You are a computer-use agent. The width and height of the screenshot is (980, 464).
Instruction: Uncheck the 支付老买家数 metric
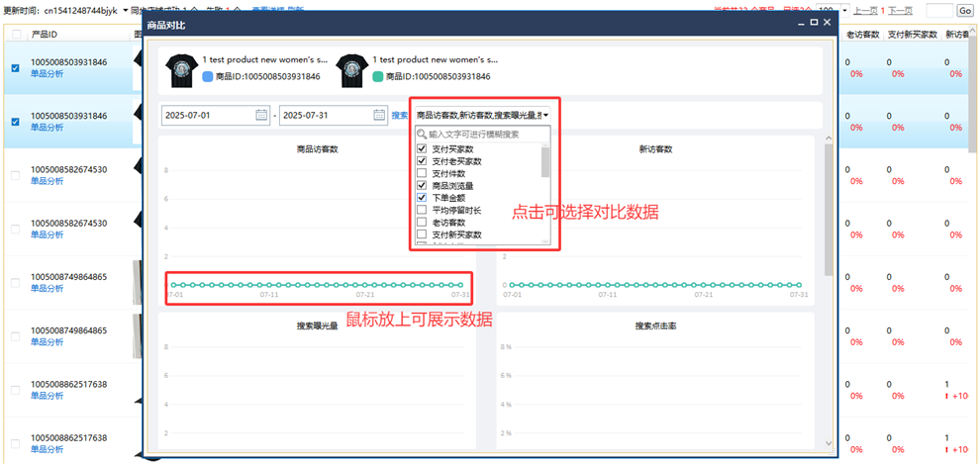coord(422,161)
